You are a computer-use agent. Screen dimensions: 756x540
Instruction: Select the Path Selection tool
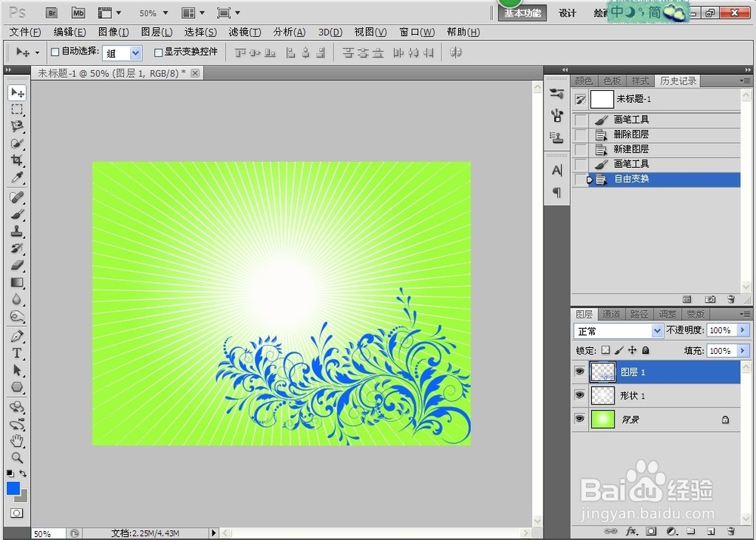coord(17,370)
